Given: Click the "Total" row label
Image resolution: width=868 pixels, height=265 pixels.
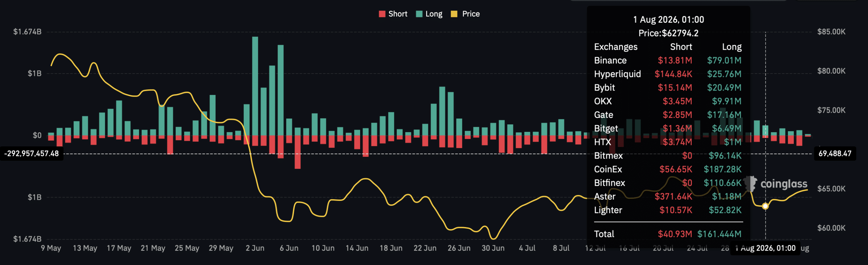Looking at the screenshot, I should 604,234.
